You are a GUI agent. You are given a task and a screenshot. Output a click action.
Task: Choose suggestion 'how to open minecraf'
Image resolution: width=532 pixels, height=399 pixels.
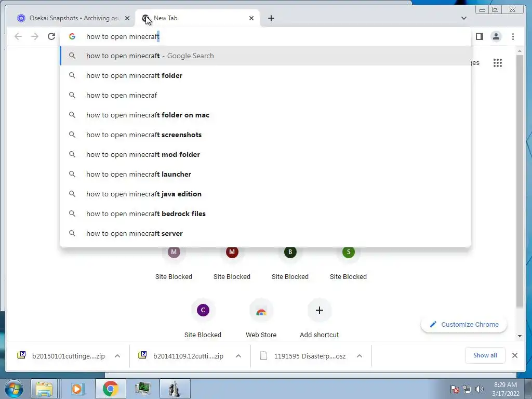(265, 95)
